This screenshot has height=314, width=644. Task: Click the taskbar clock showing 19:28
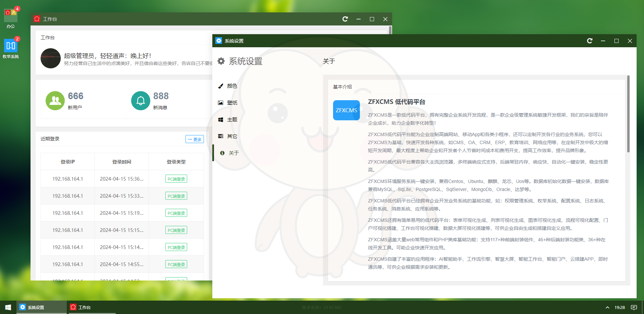click(620, 307)
